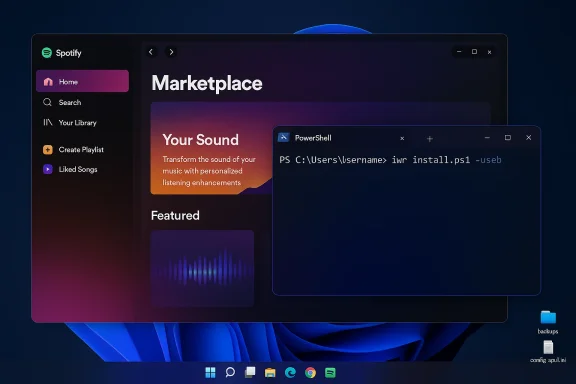Open File Explorer from taskbar
This screenshot has height=384, width=576.
pos(270,373)
